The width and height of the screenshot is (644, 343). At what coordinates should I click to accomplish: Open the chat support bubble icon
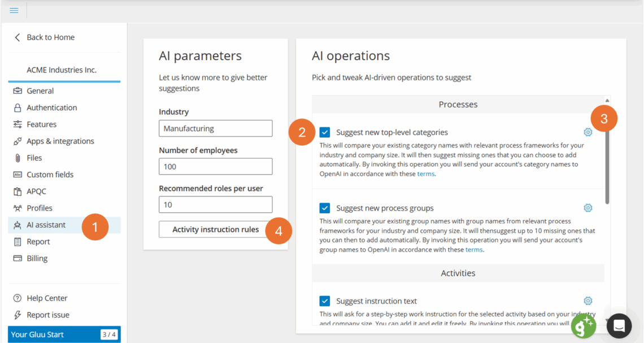619,326
